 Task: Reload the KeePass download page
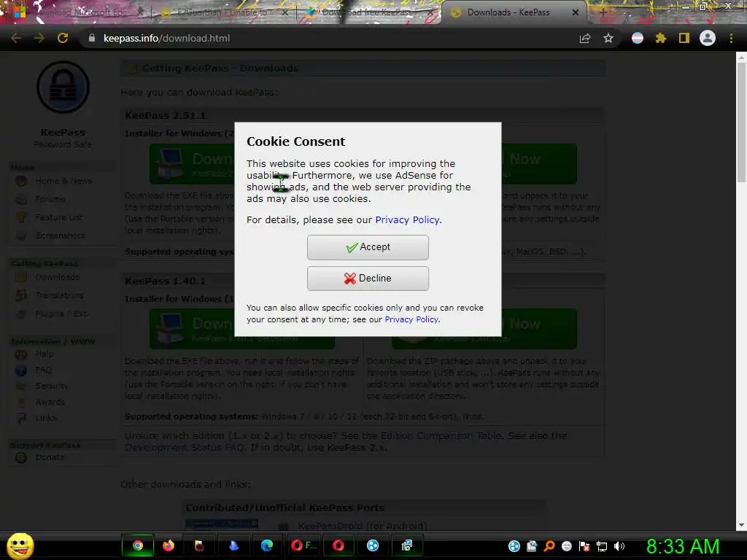pos(63,38)
